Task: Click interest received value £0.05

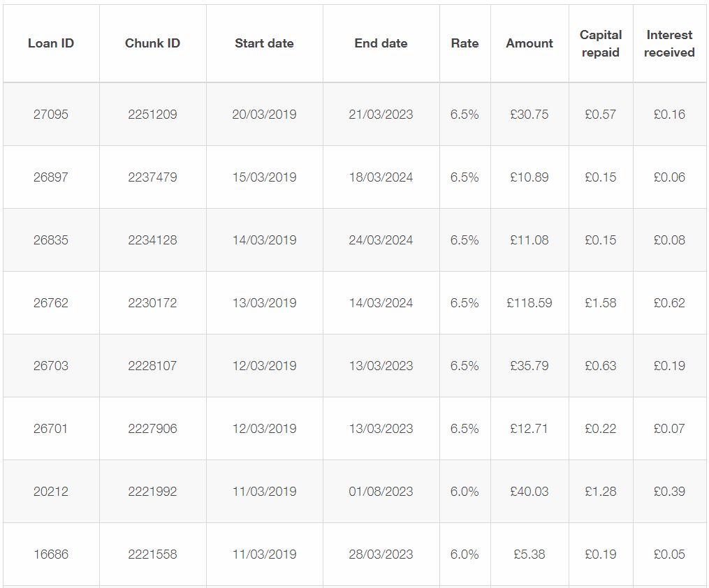Action: tap(669, 554)
